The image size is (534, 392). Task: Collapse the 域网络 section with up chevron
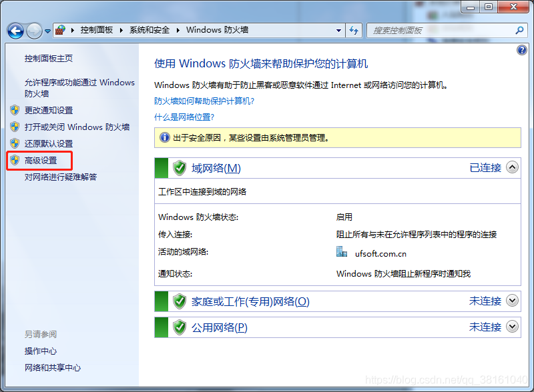(x=512, y=167)
